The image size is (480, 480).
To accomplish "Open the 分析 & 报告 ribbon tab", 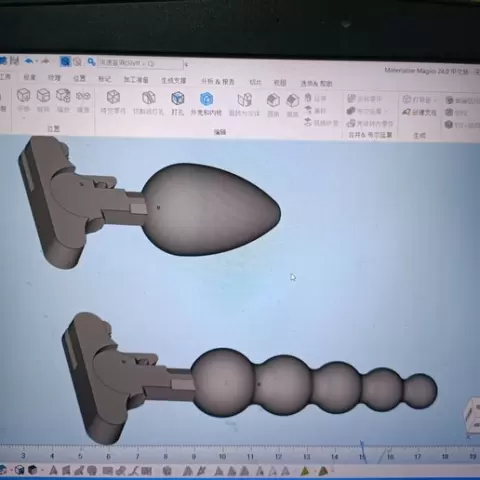I will pos(218,81).
